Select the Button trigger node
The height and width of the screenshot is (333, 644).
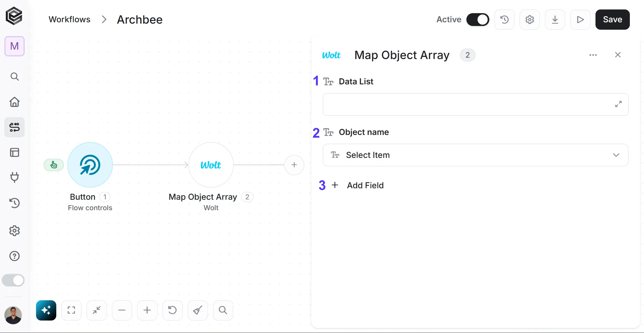coord(90,165)
